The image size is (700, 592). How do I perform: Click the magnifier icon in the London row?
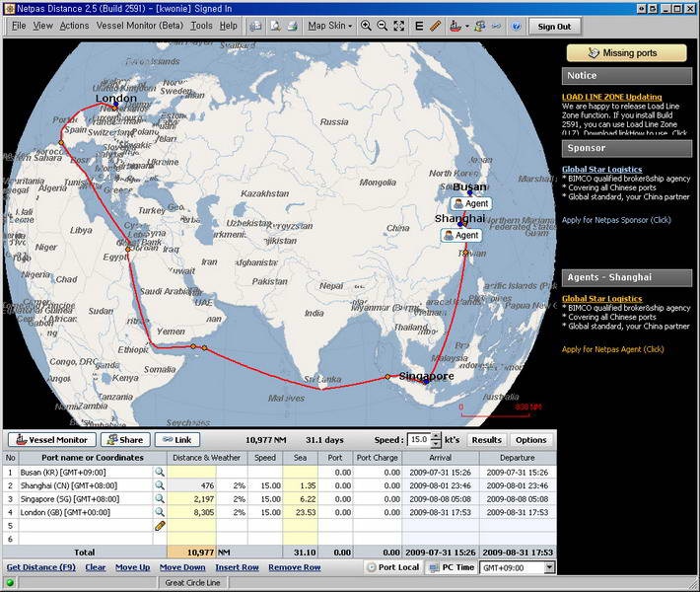click(x=160, y=512)
